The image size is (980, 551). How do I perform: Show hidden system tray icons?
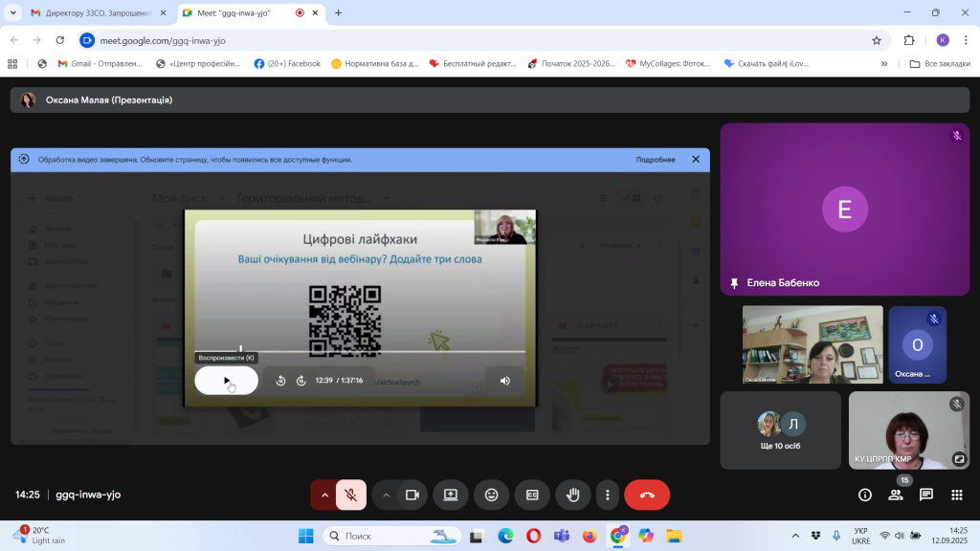pos(795,536)
